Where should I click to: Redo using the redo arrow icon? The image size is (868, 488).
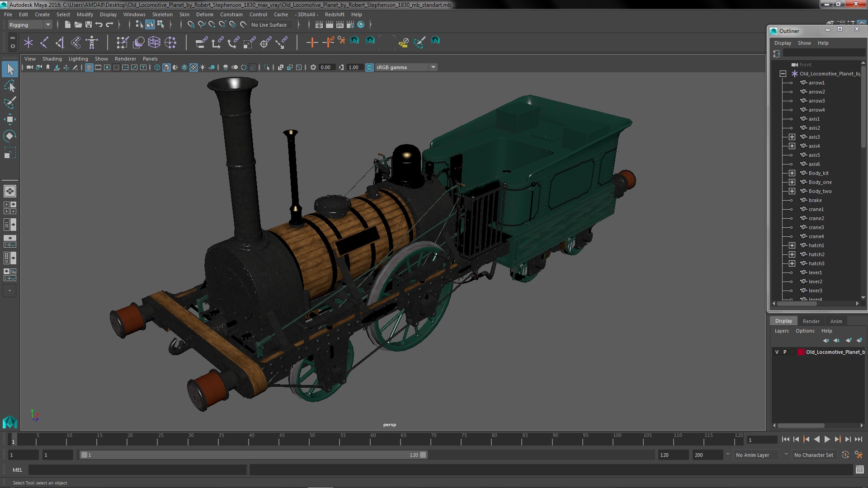point(109,24)
